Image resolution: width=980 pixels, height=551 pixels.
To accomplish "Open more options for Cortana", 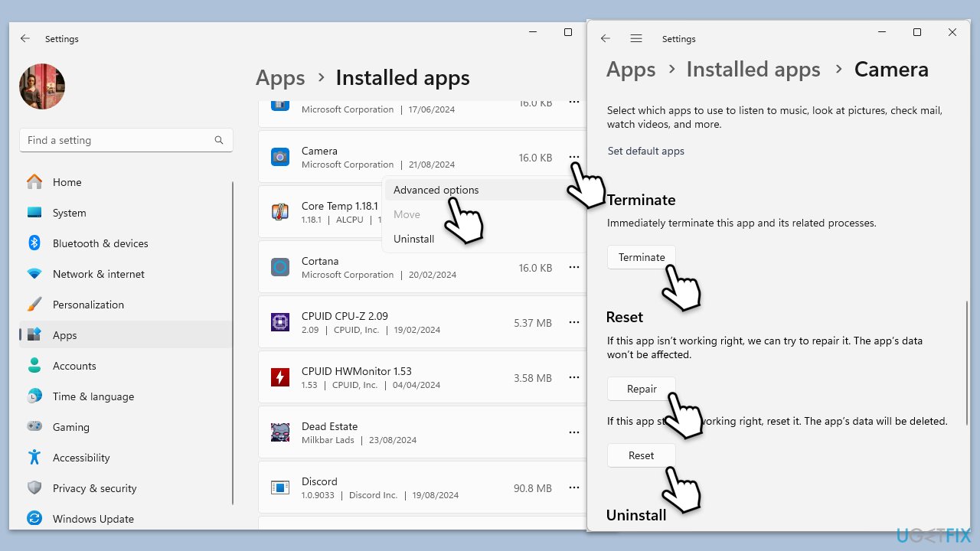I will pos(573,268).
